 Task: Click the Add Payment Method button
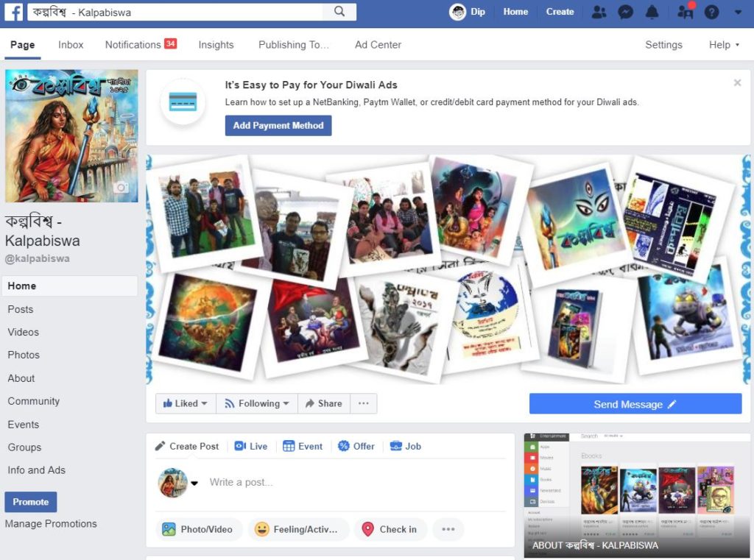278,126
